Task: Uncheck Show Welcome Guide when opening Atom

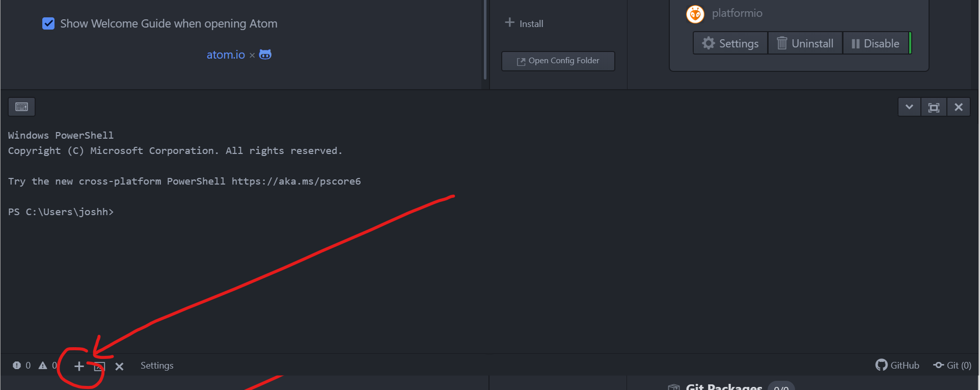Action: click(48, 23)
